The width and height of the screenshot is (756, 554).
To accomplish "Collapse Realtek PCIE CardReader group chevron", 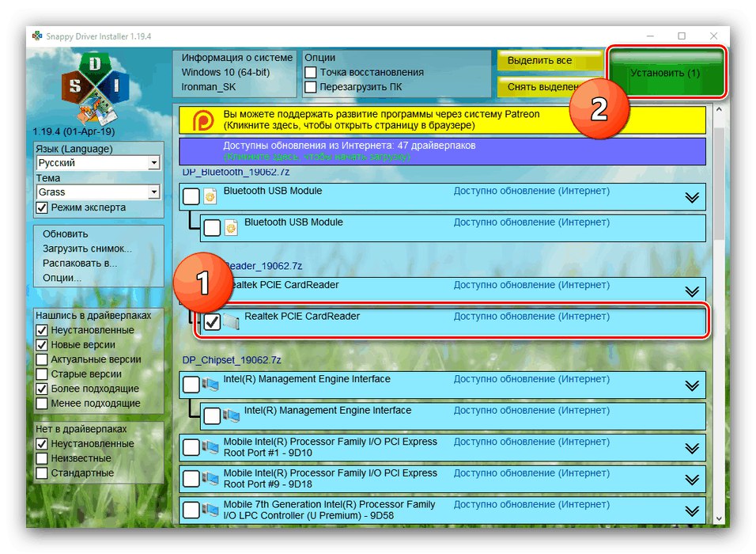I will 692,291.
